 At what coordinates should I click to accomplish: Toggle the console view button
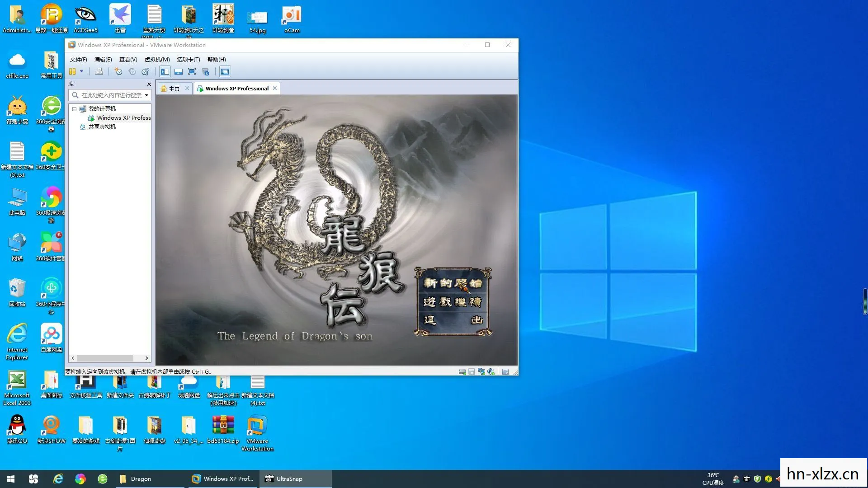pos(225,71)
